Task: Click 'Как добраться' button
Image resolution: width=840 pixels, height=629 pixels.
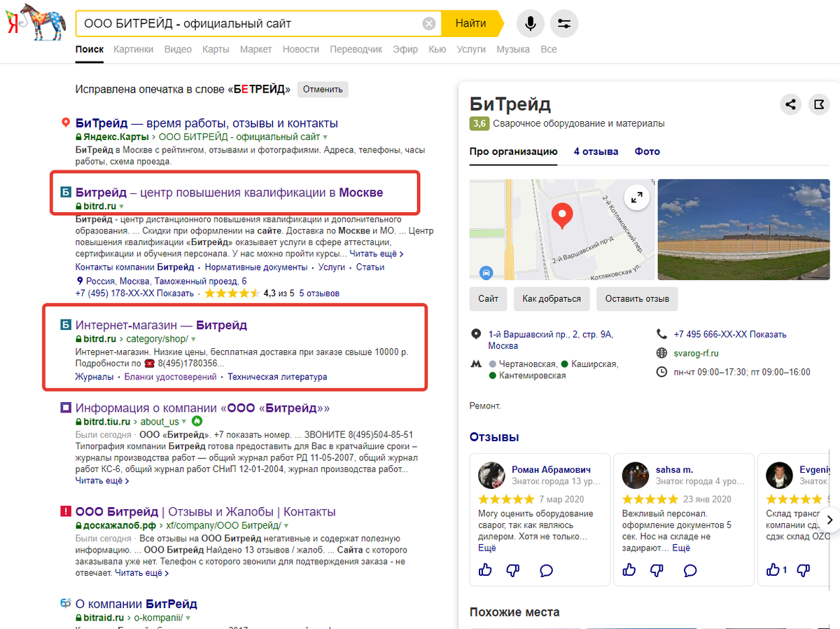Action: (552, 298)
